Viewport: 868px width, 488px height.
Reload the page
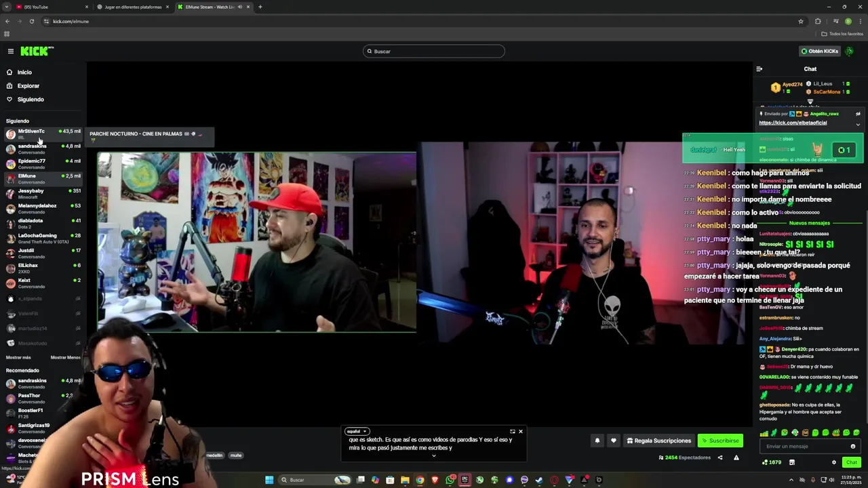[31, 21]
